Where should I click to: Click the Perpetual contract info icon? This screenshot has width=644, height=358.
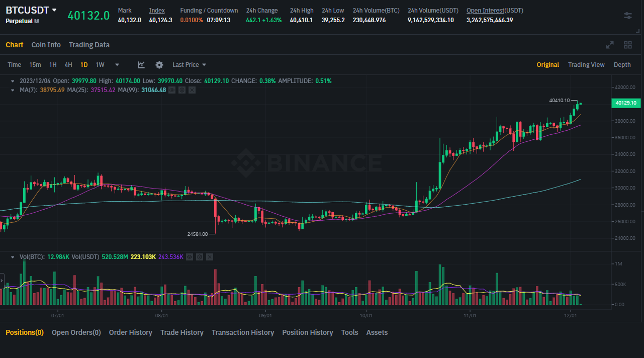[x=37, y=21]
